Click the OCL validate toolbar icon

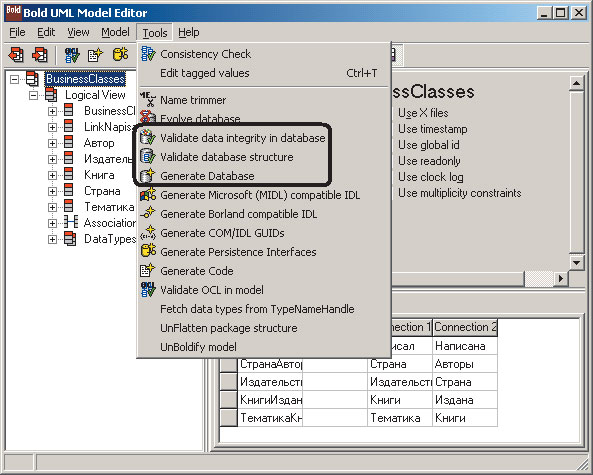pyautogui.click(x=72, y=55)
